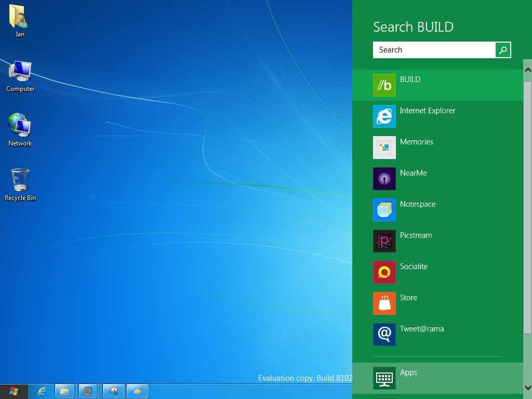This screenshot has height=399, width=532.
Task: Select the BUILD app icon
Action: coord(384,85)
